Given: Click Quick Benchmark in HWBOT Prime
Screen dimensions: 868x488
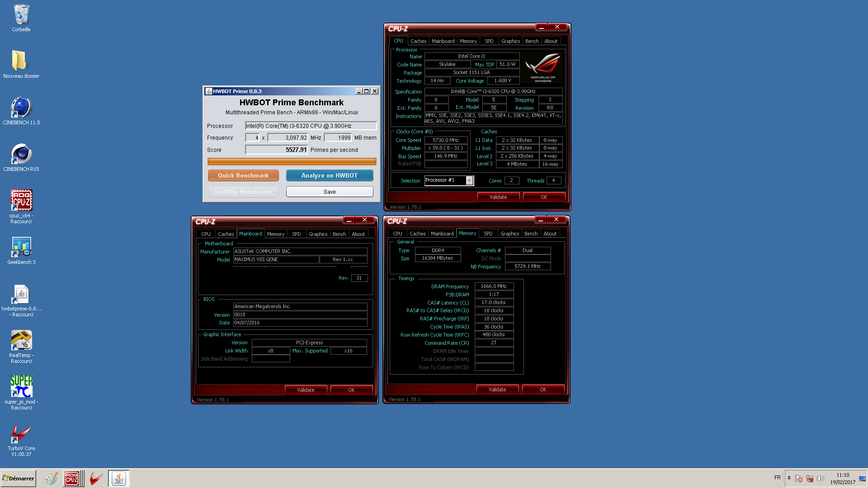Looking at the screenshot, I should tap(243, 175).
